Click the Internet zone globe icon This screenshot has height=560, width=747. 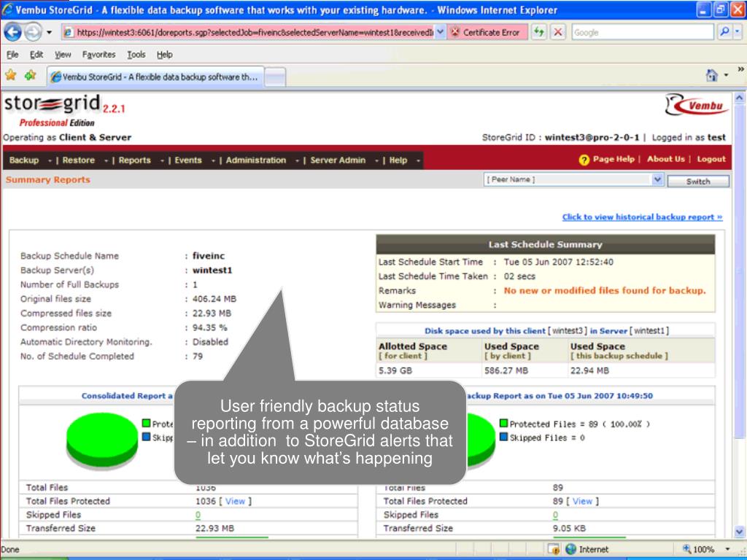point(570,549)
